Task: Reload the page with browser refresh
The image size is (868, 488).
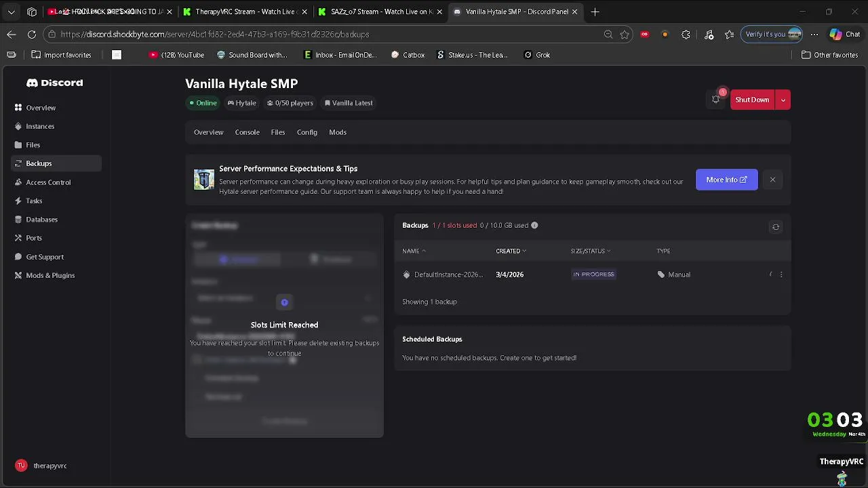Action: point(32,35)
